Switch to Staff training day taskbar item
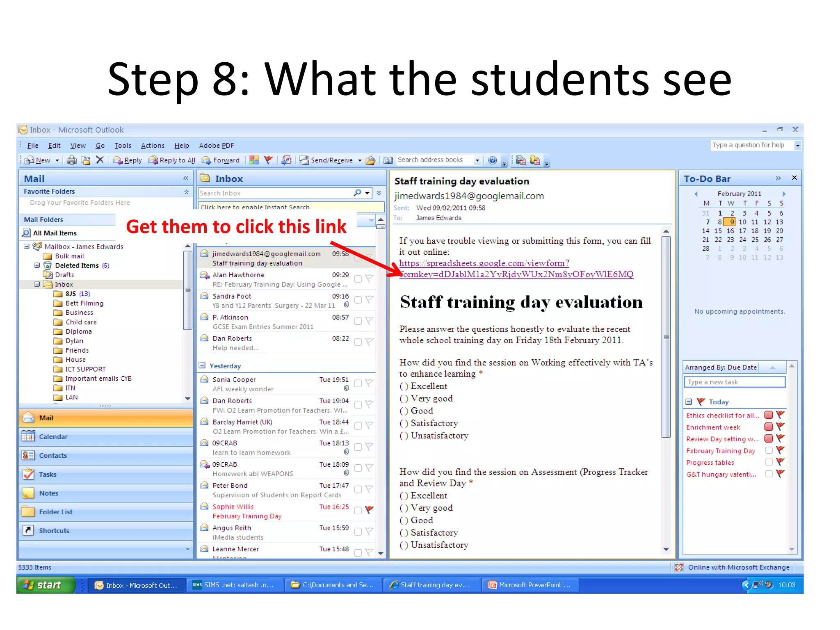 point(431,585)
